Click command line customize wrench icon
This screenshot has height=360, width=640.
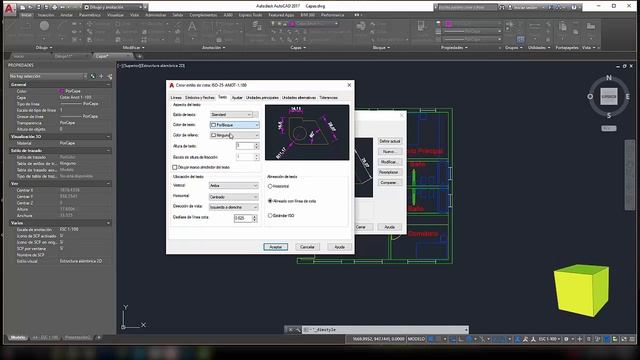[x=297, y=329]
